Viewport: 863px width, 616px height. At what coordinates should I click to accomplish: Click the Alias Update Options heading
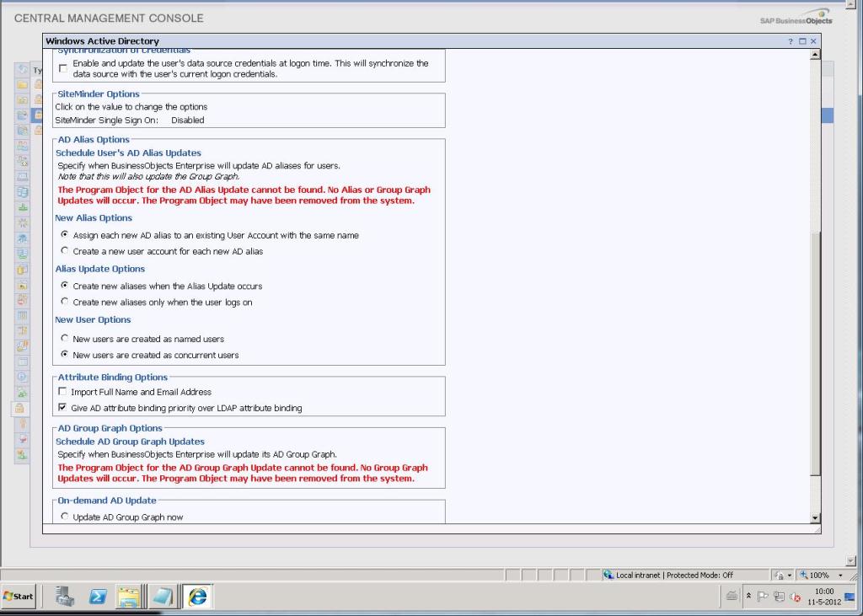pos(99,269)
